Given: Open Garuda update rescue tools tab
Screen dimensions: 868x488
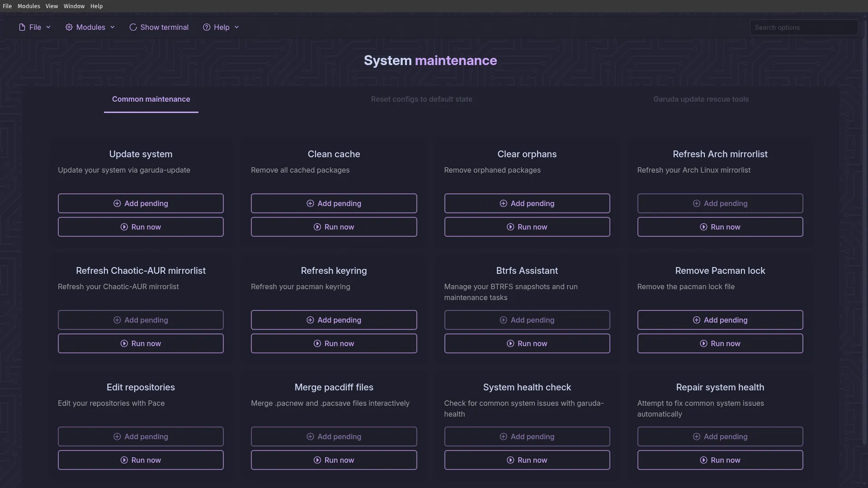Looking at the screenshot, I should tap(701, 99).
